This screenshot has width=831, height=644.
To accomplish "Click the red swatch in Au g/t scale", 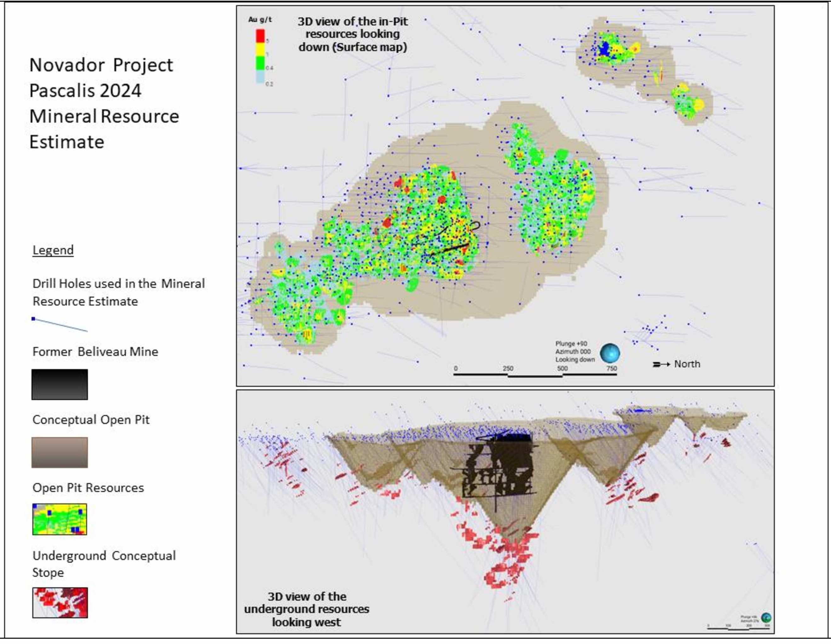I will (260, 36).
